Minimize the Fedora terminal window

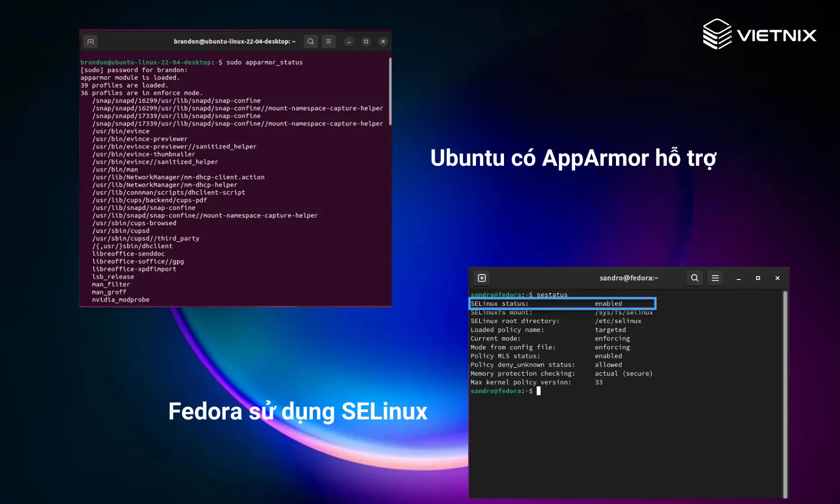739,278
